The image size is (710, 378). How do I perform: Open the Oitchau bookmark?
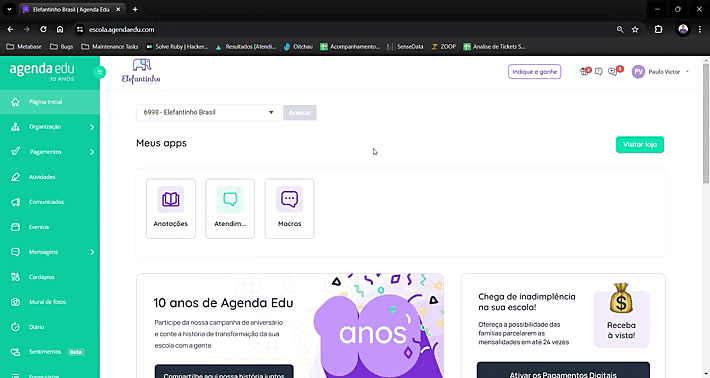click(x=298, y=47)
